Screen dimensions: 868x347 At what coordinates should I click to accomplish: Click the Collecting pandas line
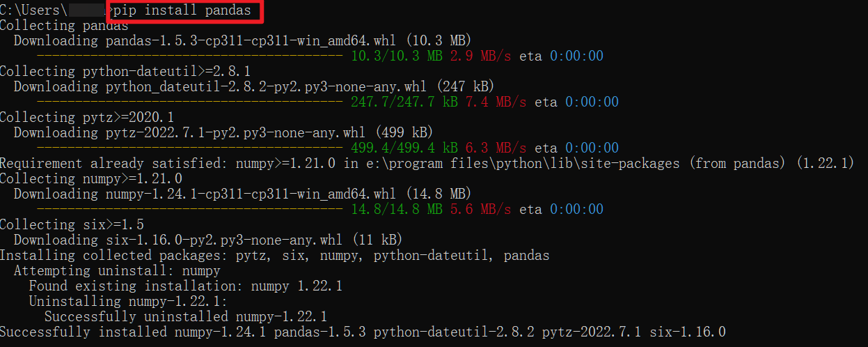point(64,26)
